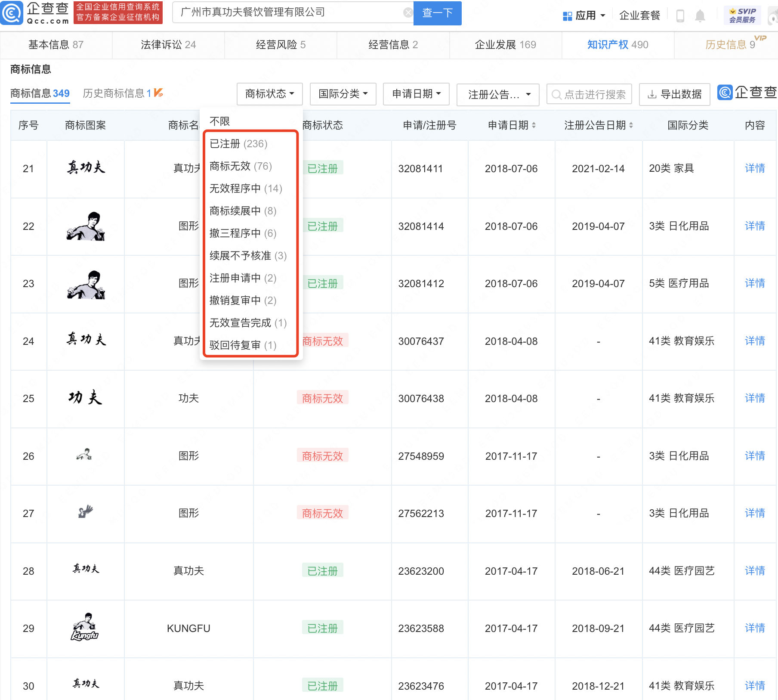Screen dimensions: 778x700
Task: Select 商标无效 (76) status option
Action: [x=241, y=166]
